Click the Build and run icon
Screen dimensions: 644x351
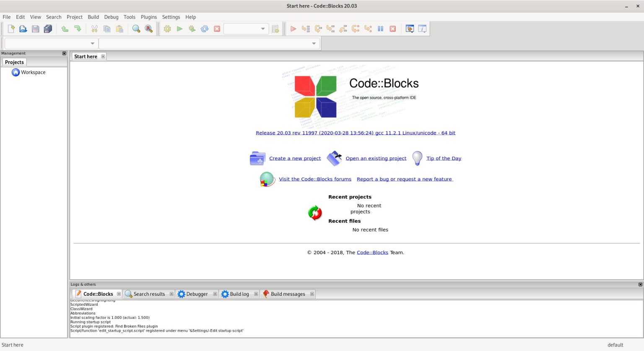tap(192, 29)
